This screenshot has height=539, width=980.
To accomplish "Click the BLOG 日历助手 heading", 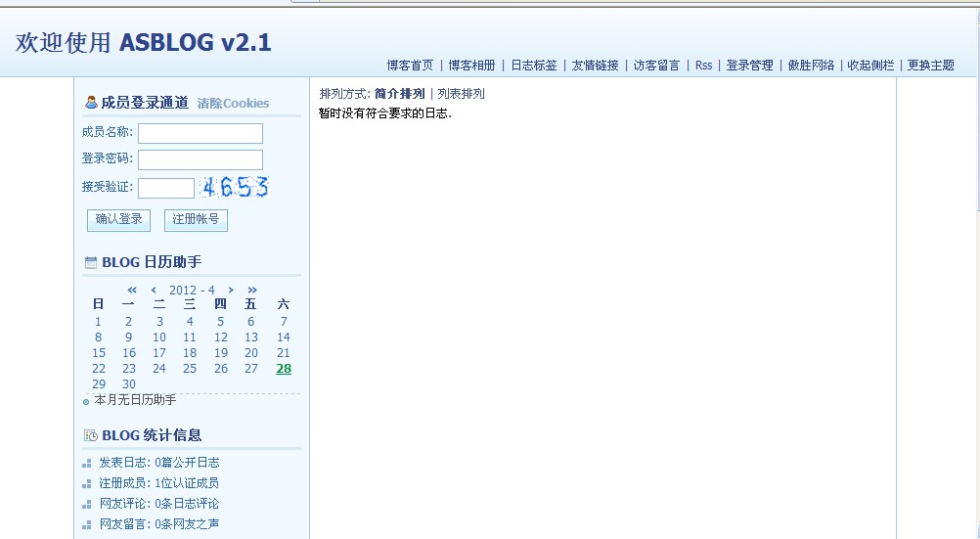I will (x=152, y=262).
